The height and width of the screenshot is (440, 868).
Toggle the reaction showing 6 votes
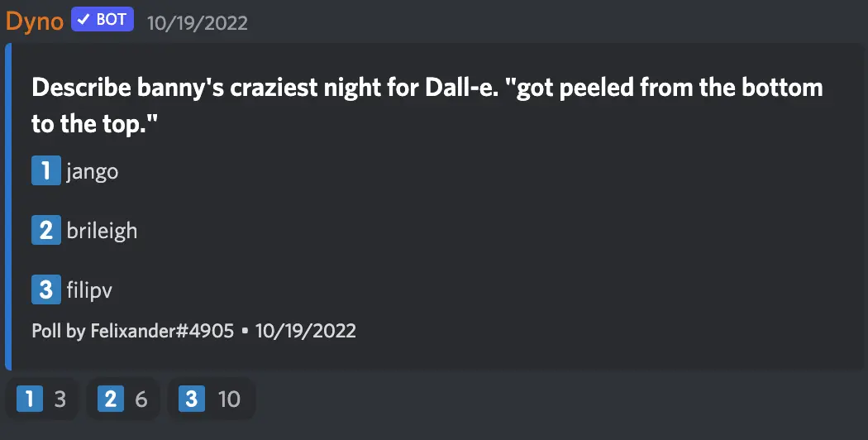pos(124,399)
